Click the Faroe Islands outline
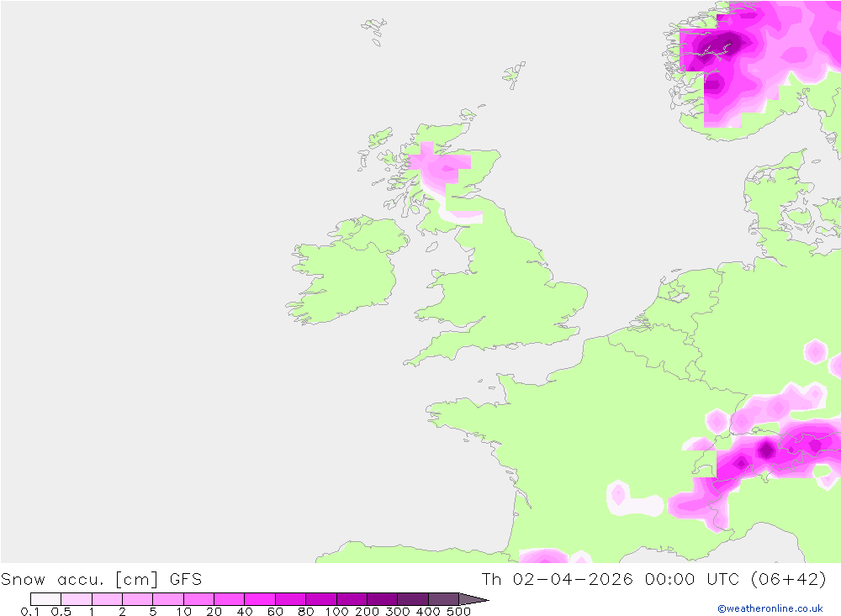This screenshot has height=616, width=841. 374,31
